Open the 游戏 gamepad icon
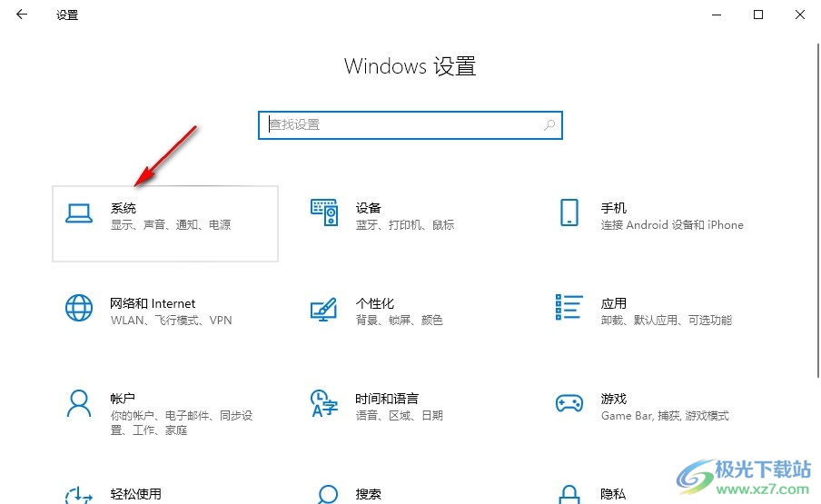 pyautogui.click(x=569, y=403)
